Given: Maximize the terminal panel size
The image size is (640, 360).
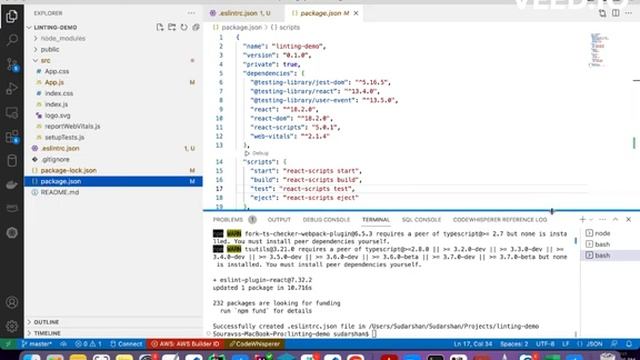Looking at the screenshot, I should tap(616, 220).
